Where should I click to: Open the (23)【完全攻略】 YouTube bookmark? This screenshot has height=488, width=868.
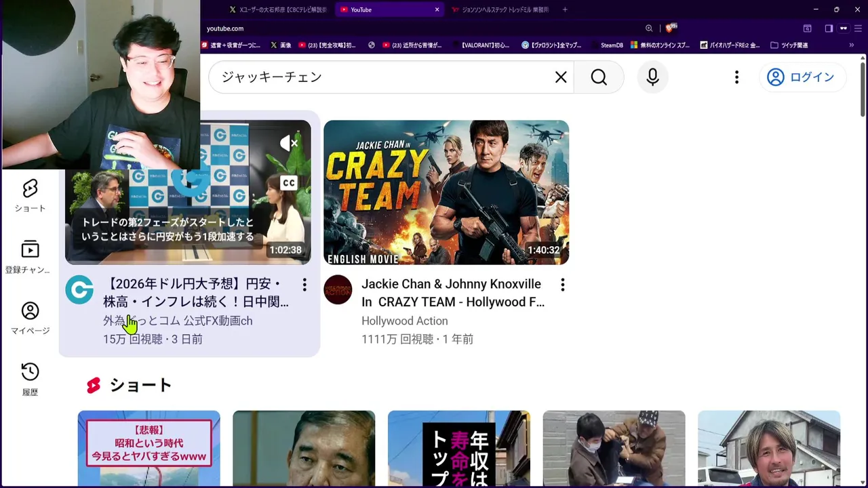tap(327, 45)
